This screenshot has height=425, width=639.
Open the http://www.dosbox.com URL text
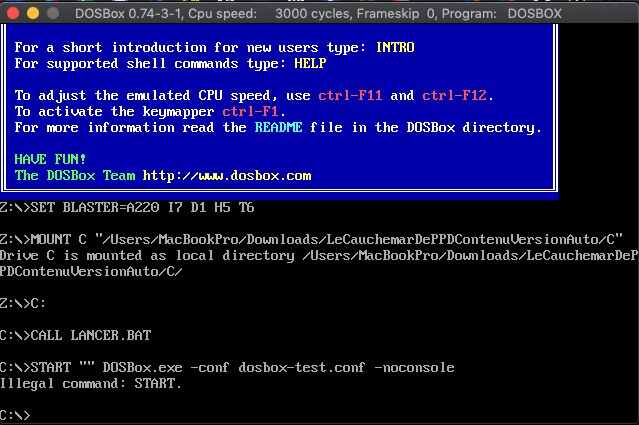tap(227, 176)
